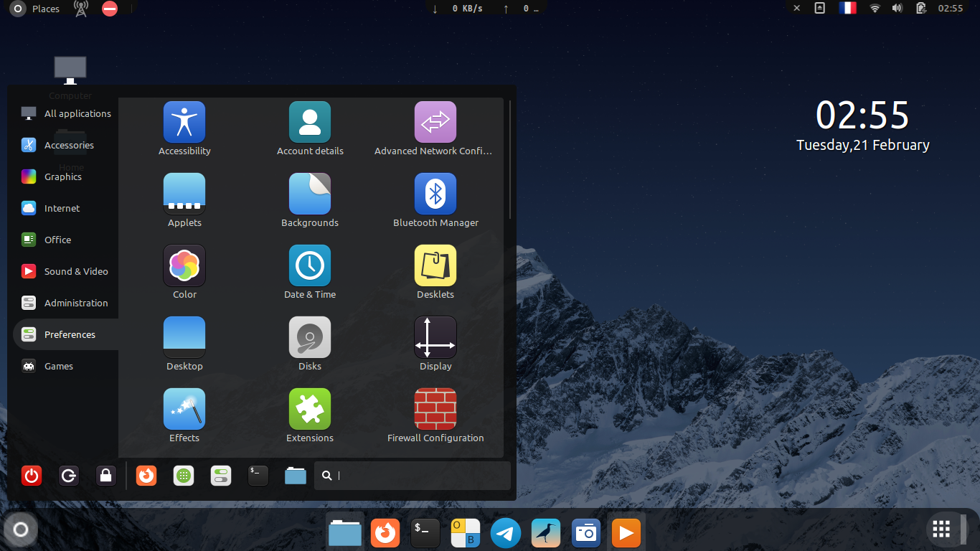Open the Desklets settings
This screenshot has height=551, width=980.
(435, 273)
